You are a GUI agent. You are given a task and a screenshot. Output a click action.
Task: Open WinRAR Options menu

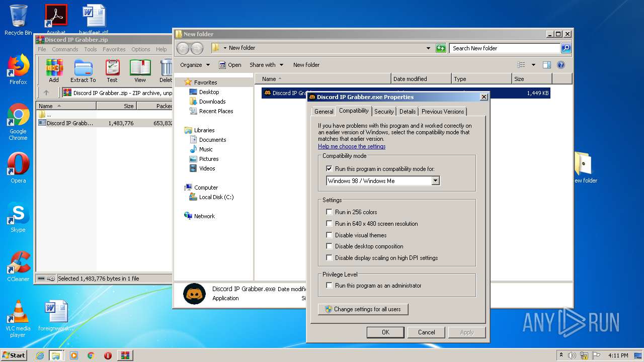click(x=141, y=49)
